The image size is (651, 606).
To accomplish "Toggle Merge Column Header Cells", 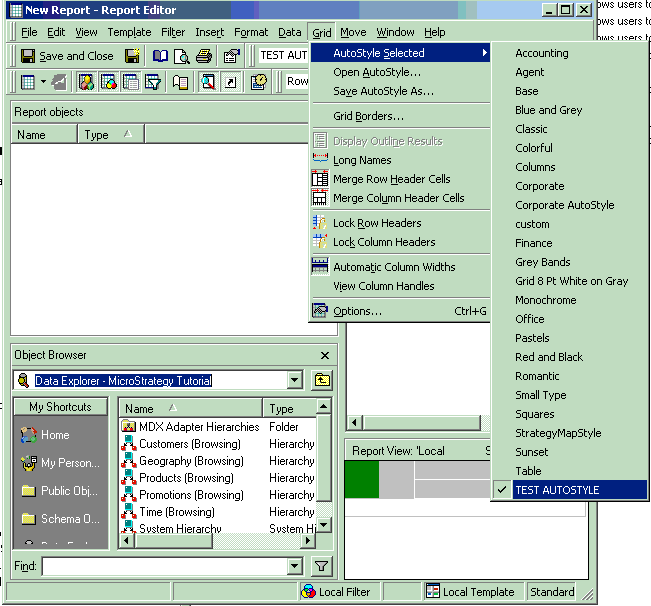I will click(x=399, y=198).
